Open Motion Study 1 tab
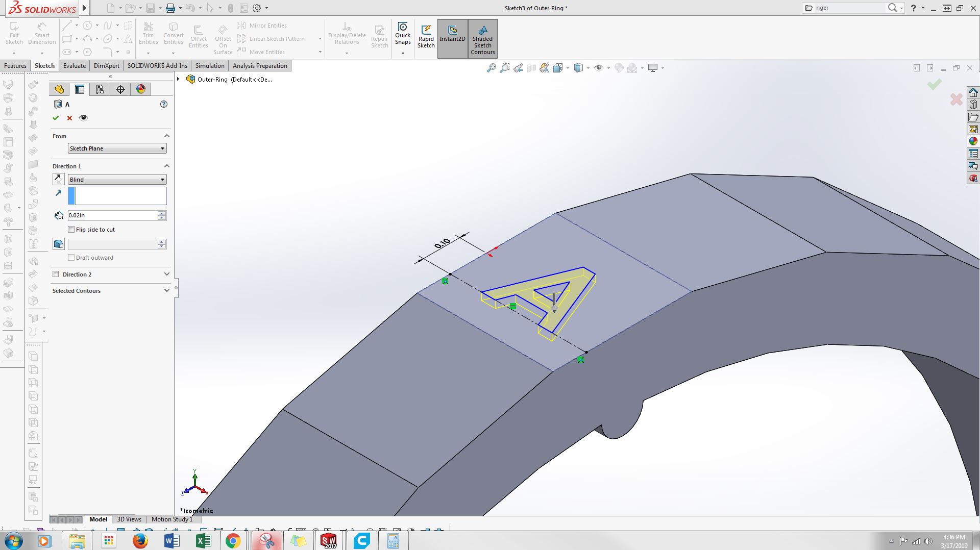980x550 pixels. [x=172, y=519]
